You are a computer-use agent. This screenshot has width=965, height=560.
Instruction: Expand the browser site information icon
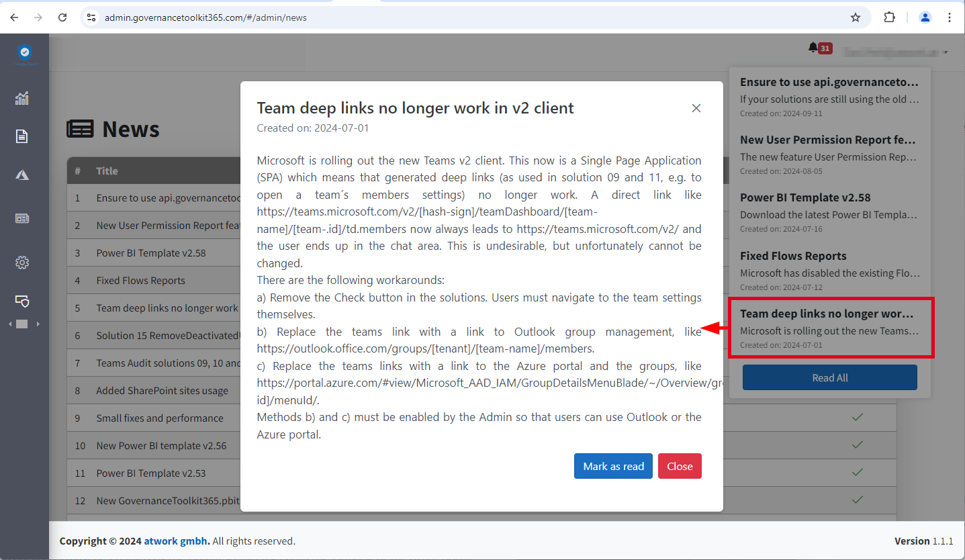coord(91,17)
